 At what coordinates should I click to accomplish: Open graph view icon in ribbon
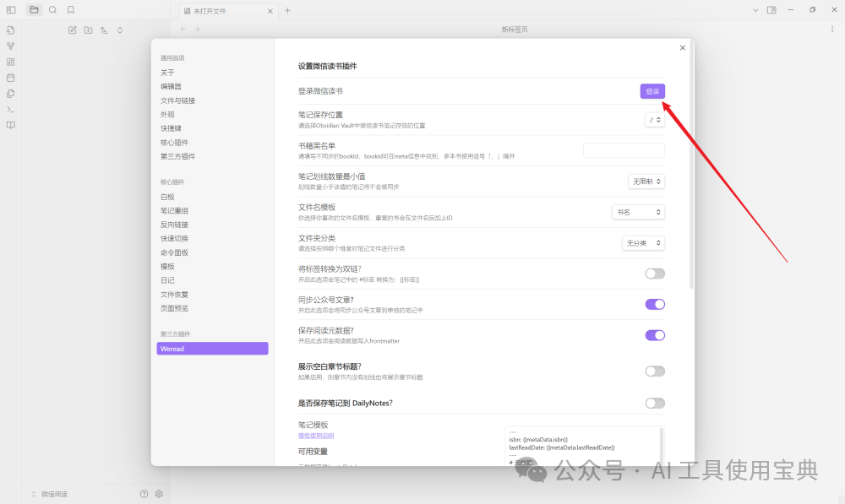11,46
